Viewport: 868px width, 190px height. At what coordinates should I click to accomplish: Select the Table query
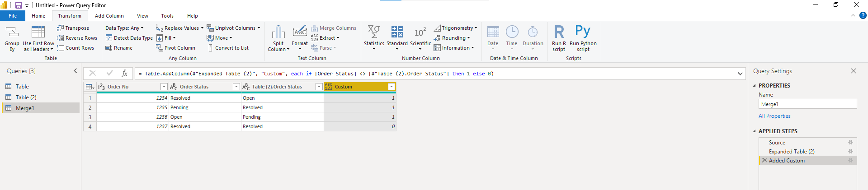click(x=41, y=86)
